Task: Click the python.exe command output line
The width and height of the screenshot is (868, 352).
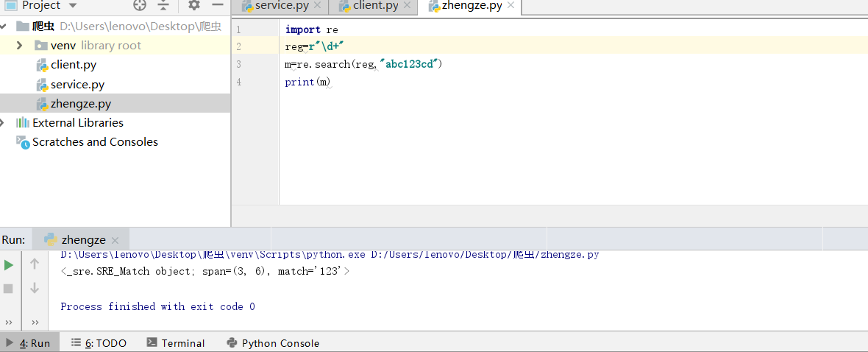Action: 330,255
